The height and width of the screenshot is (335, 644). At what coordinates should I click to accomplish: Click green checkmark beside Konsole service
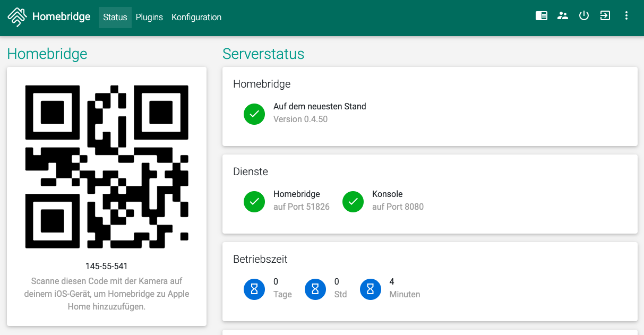[353, 202]
